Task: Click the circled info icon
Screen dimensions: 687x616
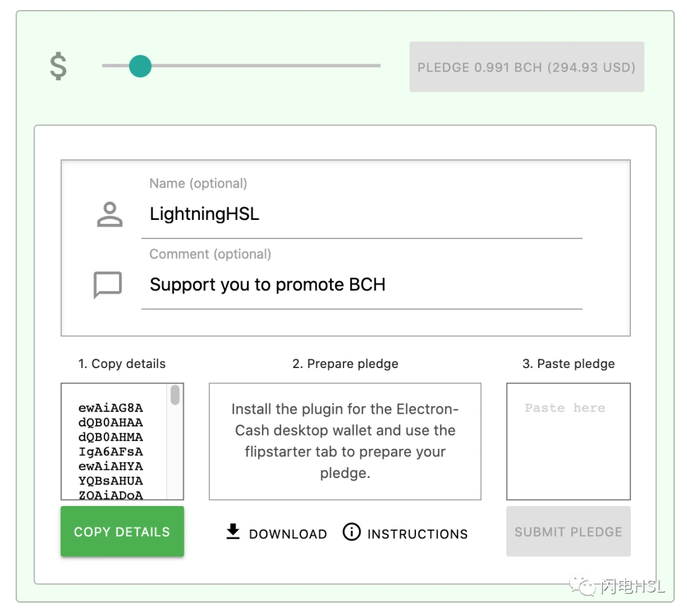Action: pyautogui.click(x=351, y=532)
